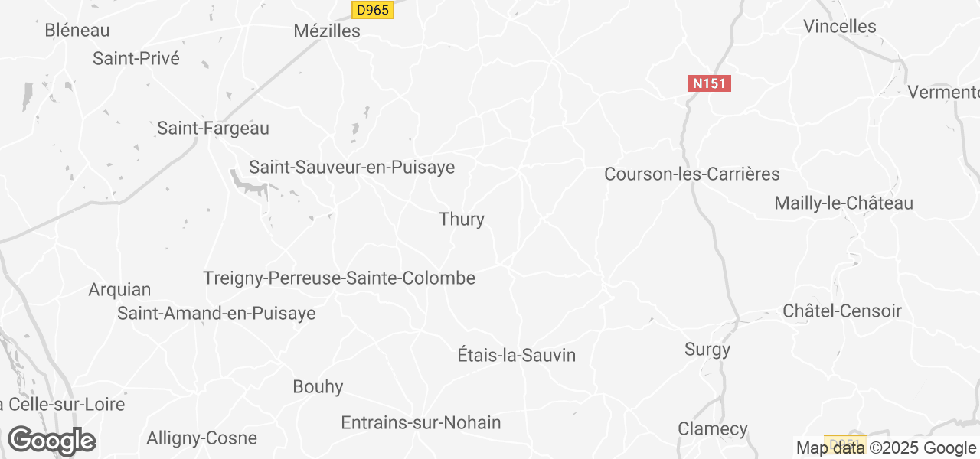Select the Alligny-Cosne label
Screen dimensions: 980x459
coord(201,439)
